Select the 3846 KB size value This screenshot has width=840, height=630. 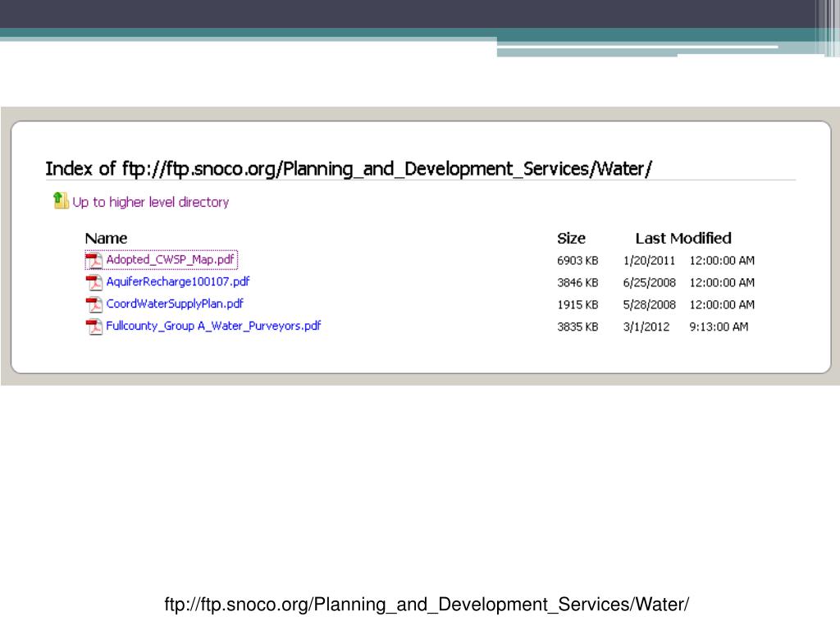(577, 283)
